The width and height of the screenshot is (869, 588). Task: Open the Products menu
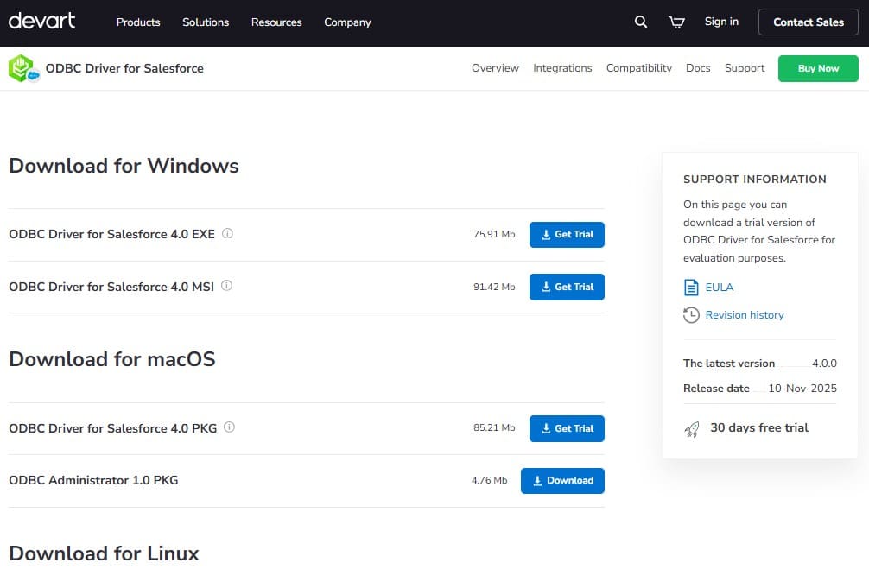[138, 22]
